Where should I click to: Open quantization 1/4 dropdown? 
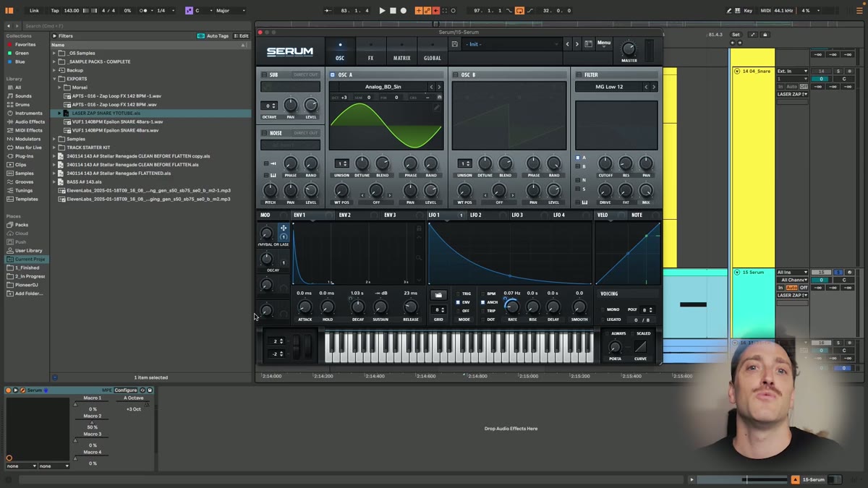point(164,11)
